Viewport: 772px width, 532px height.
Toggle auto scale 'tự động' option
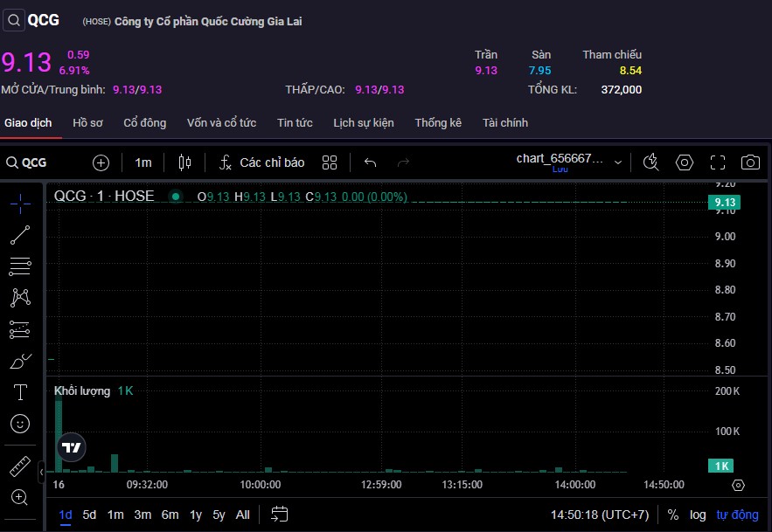tap(737, 515)
